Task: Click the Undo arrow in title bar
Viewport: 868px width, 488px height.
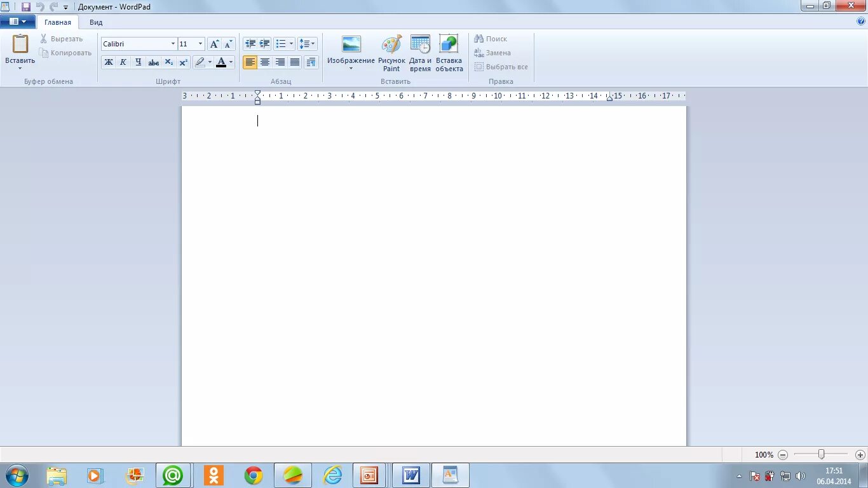Action: (x=40, y=7)
